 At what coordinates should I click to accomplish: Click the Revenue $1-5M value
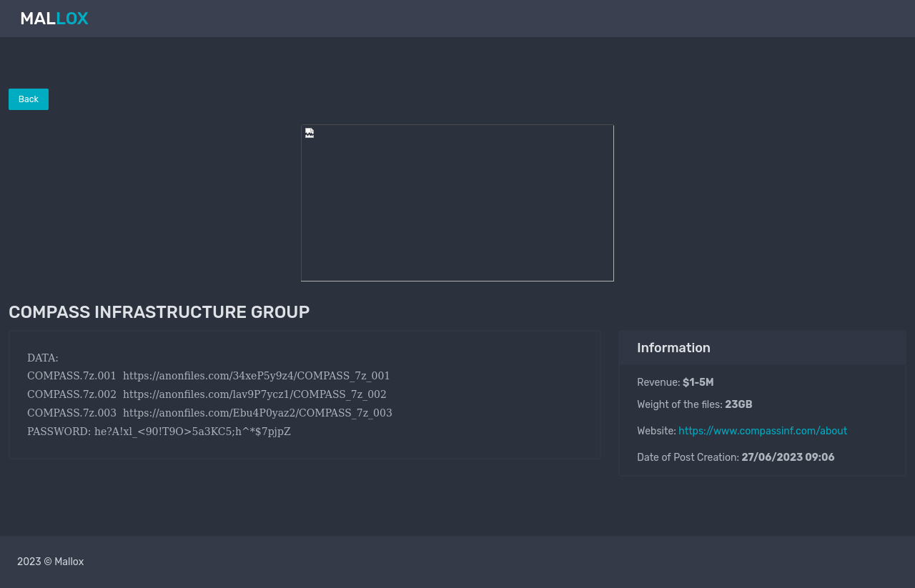click(698, 382)
